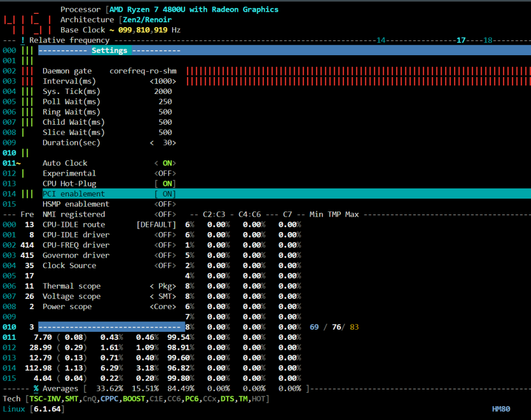Click the core 015 frequency 4.04
The height and width of the screenshot is (420, 531).
pyautogui.click(x=43, y=379)
